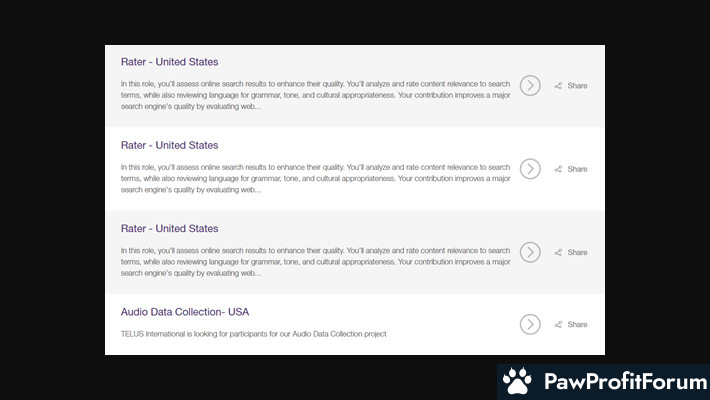Click the share icon on the second Rater listing
This screenshot has height=400, width=710.
(x=558, y=169)
